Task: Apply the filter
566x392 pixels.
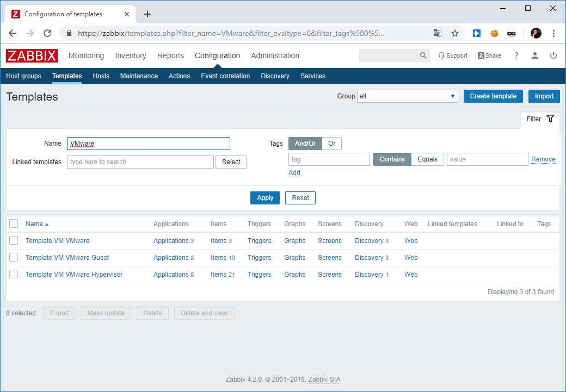Action: pos(265,198)
